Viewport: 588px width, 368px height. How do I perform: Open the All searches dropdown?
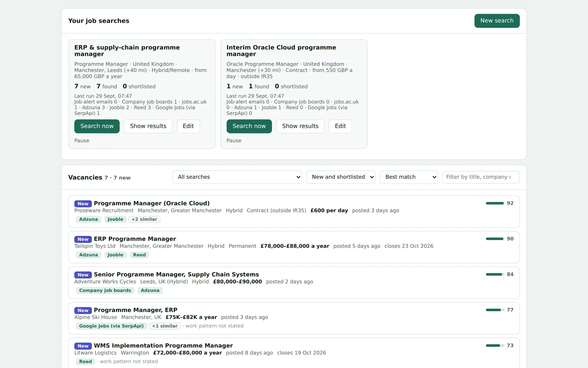coord(237,177)
